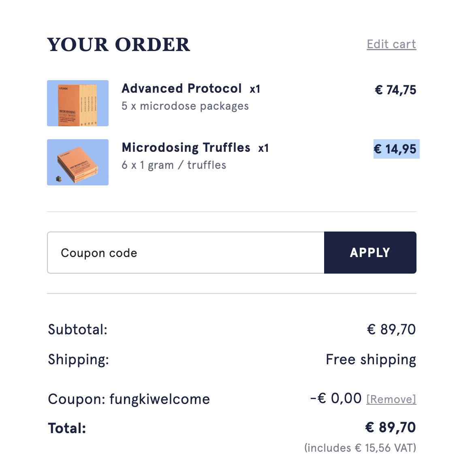The width and height of the screenshot is (457, 476).
Task: Click the x1 quantity beside Advanced Protocol
Action: tap(255, 89)
